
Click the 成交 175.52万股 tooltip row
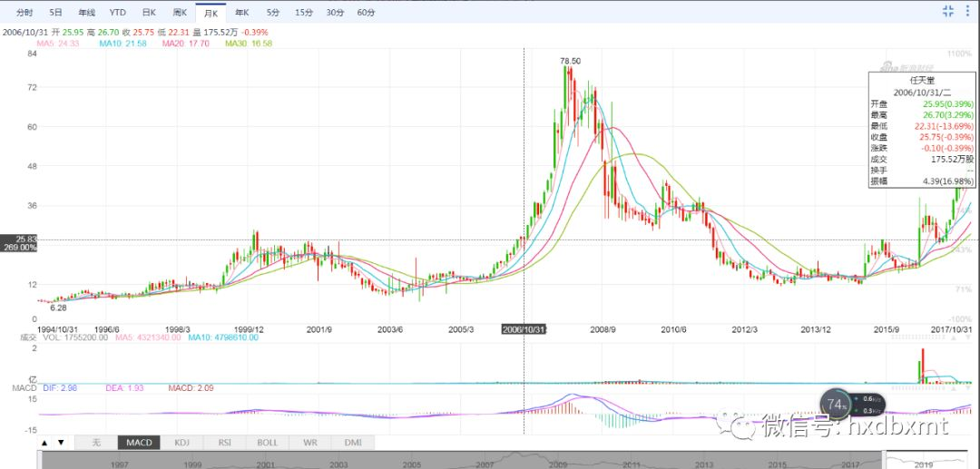[921, 160]
